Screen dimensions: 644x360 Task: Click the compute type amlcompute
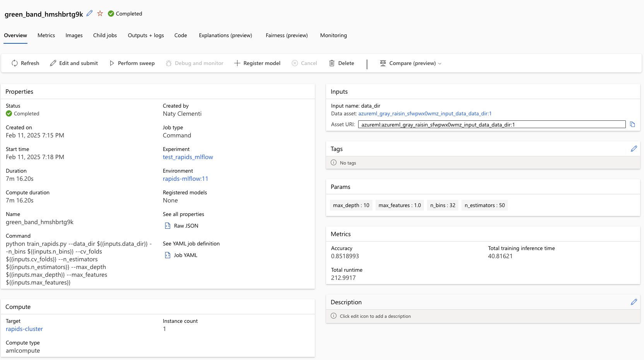(23, 350)
